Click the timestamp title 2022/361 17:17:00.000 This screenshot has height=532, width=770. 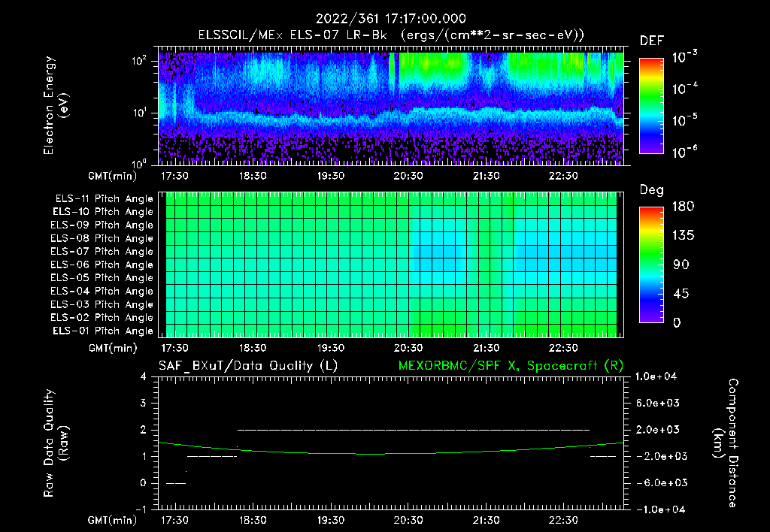pyautogui.click(x=390, y=19)
